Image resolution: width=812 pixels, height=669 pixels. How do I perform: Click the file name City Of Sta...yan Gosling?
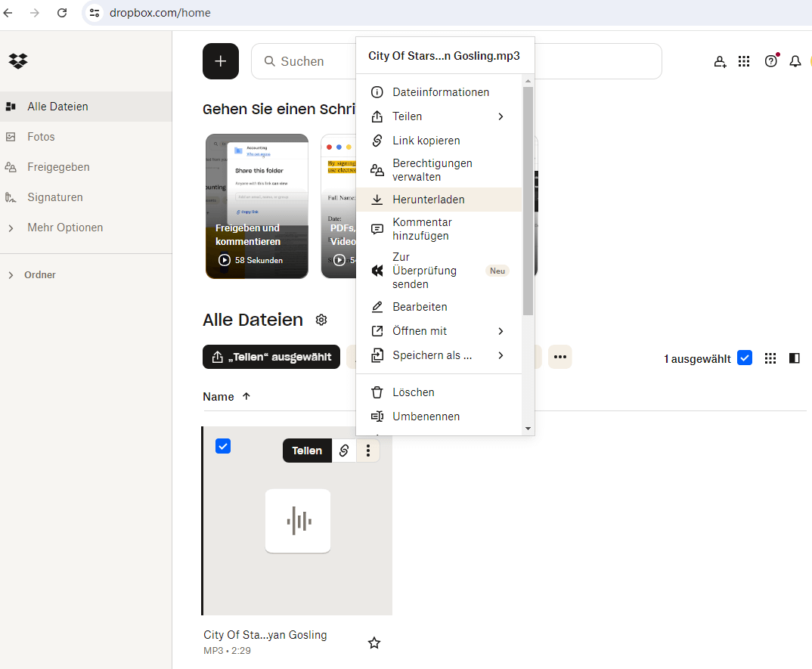pyautogui.click(x=265, y=635)
